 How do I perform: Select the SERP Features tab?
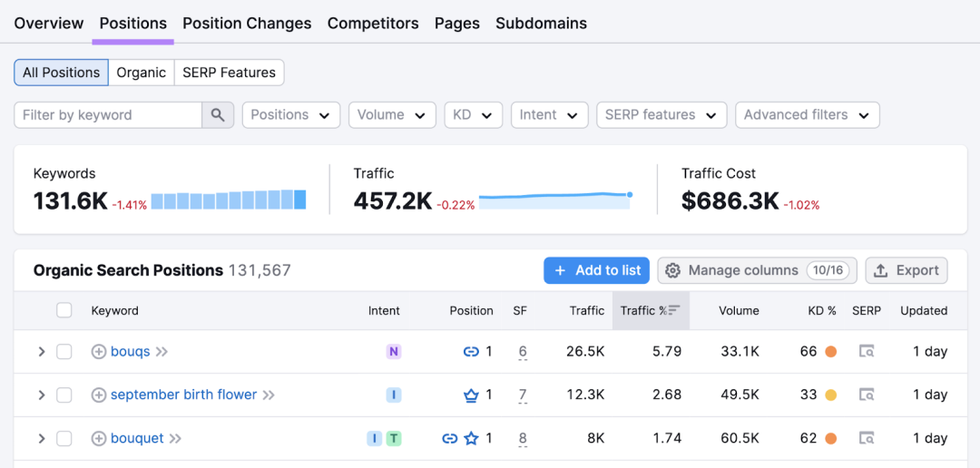tap(230, 73)
